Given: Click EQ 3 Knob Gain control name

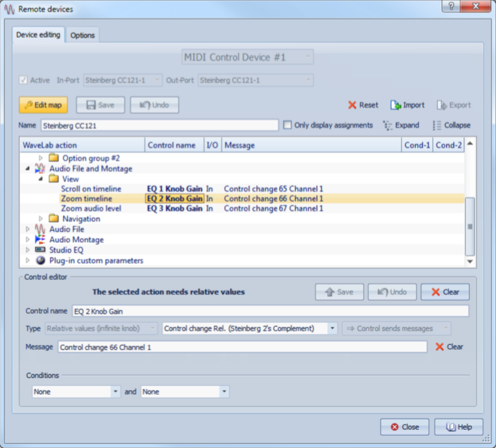Looking at the screenshot, I should coord(175,209).
